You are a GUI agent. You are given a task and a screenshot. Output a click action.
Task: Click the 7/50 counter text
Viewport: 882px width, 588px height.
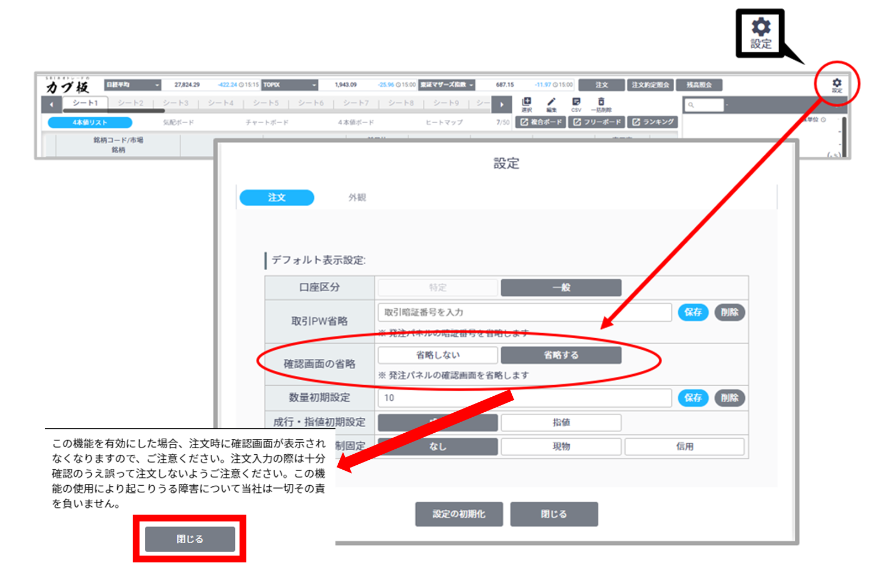click(502, 122)
